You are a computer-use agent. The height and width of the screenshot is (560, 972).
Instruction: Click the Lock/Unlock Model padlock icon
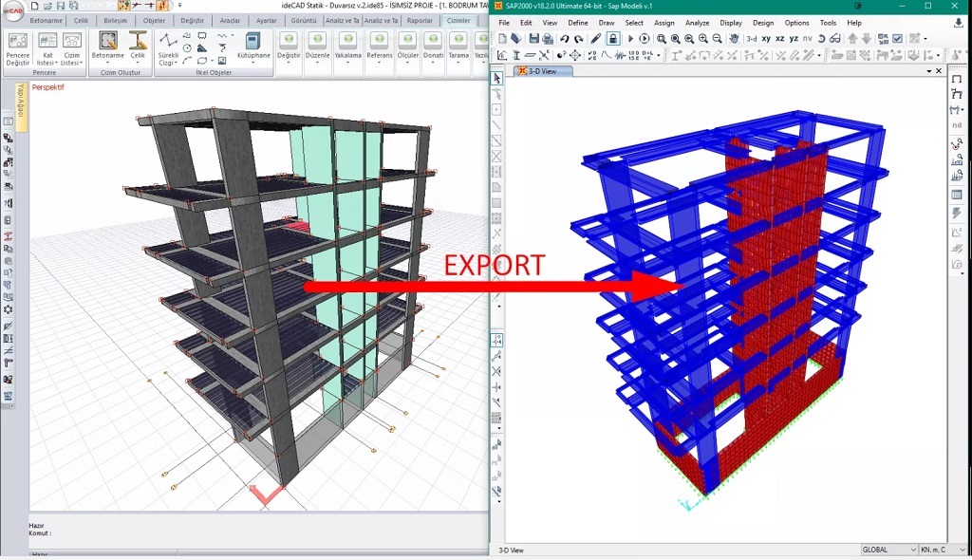pos(613,39)
